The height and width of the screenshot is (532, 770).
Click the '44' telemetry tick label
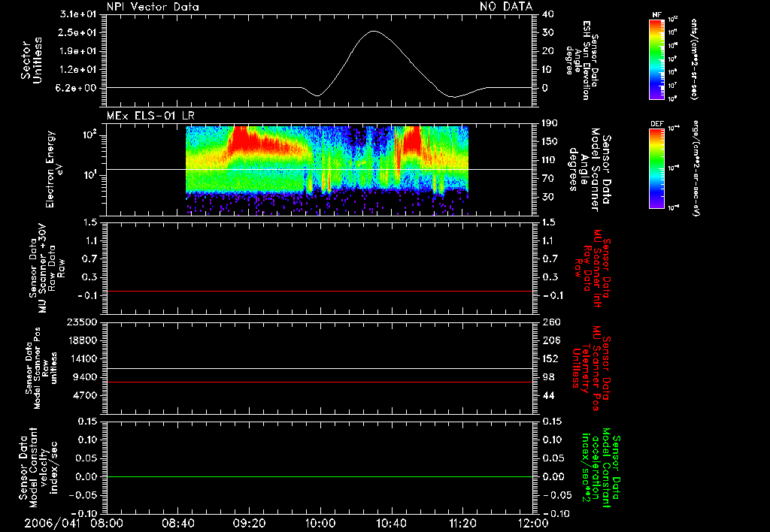coord(548,395)
